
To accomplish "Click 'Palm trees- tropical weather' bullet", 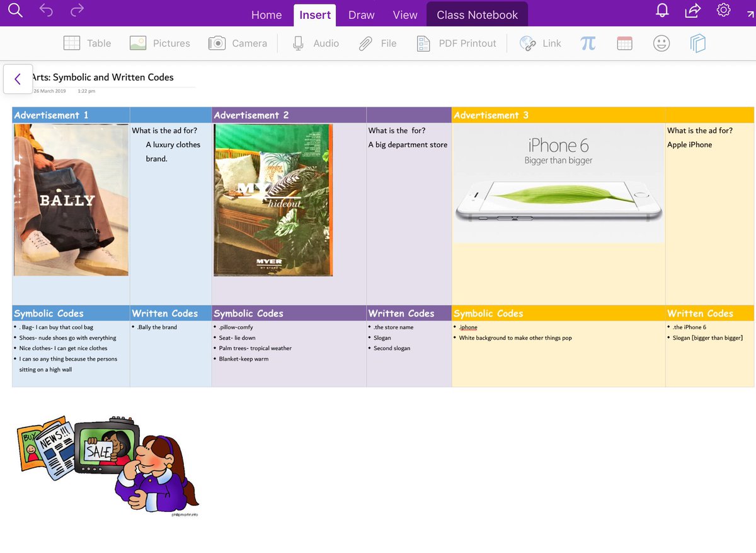I will 255,348.
